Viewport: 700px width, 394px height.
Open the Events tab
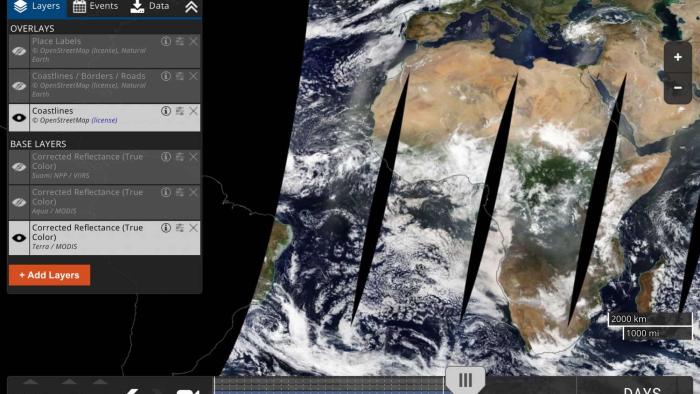(96, 7)
